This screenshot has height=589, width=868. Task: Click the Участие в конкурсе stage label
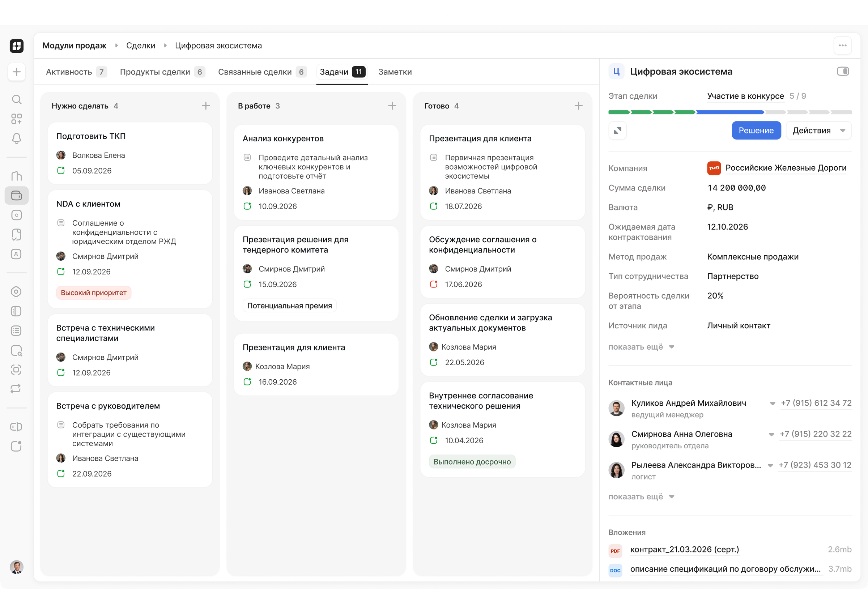point(745,96)
